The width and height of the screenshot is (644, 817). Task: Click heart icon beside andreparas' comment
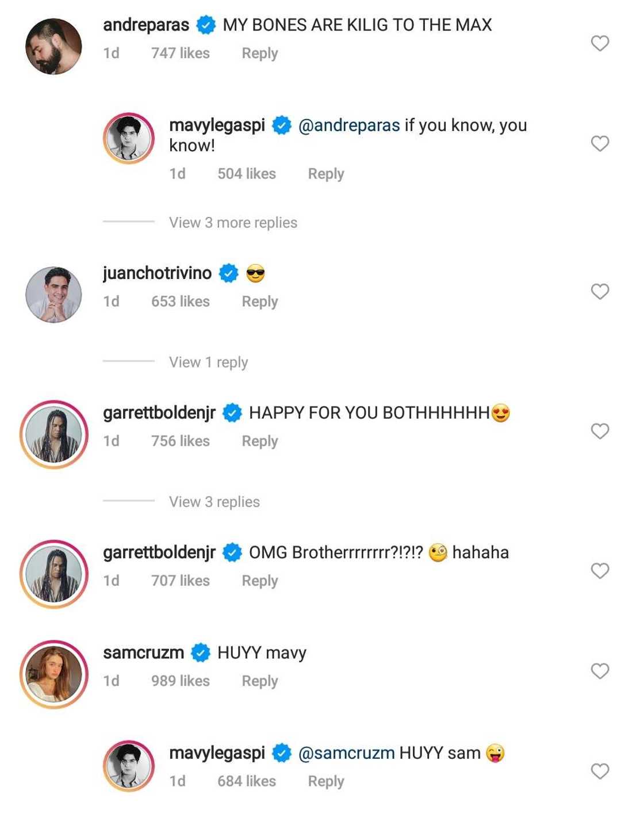pos(600,41)
